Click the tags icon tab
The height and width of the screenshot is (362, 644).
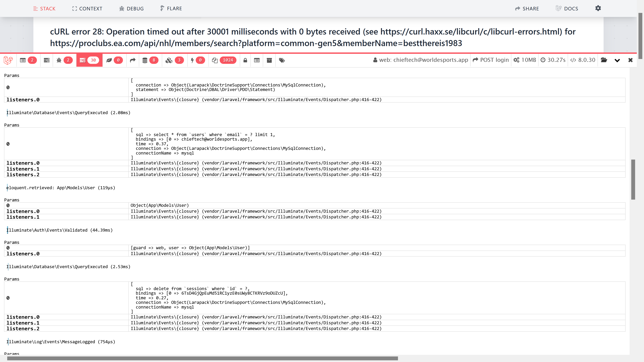coord(282,60)
